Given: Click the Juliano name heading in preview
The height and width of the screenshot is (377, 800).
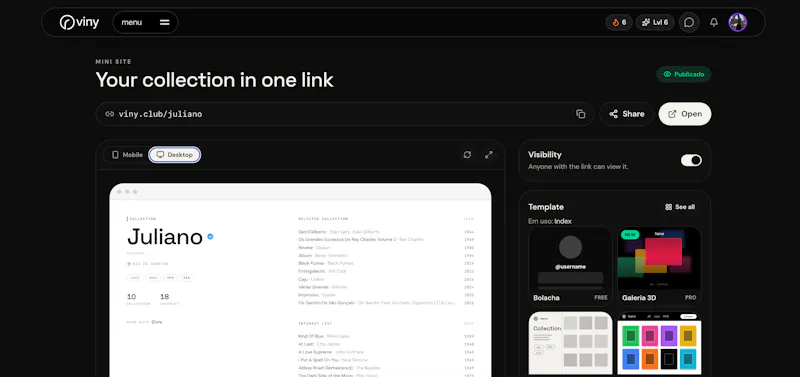Looking at the screenshot, I should 165,237.
